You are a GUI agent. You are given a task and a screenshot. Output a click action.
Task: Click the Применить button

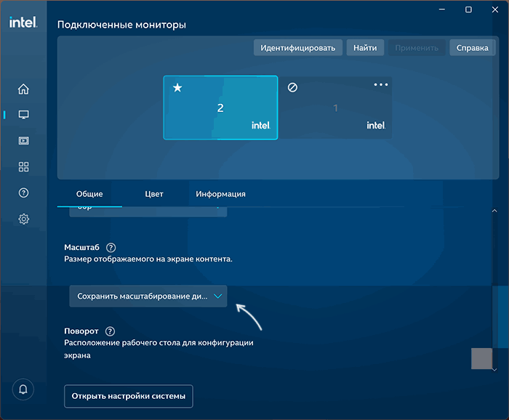[417, 48]
